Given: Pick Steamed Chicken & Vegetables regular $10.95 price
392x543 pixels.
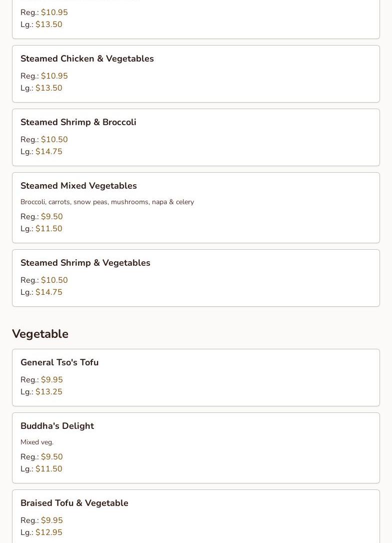Looking at the screenshot, I should tap(54, 76).
